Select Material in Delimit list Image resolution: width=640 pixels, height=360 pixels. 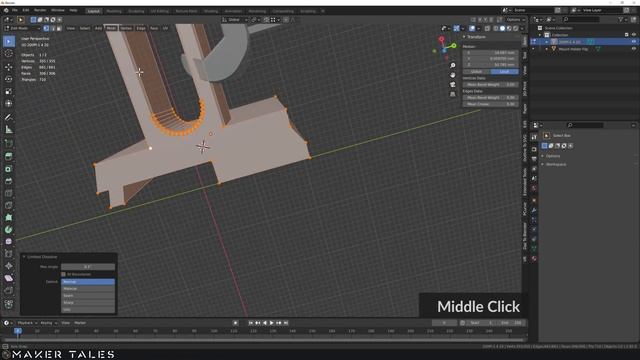pos(88,289)
